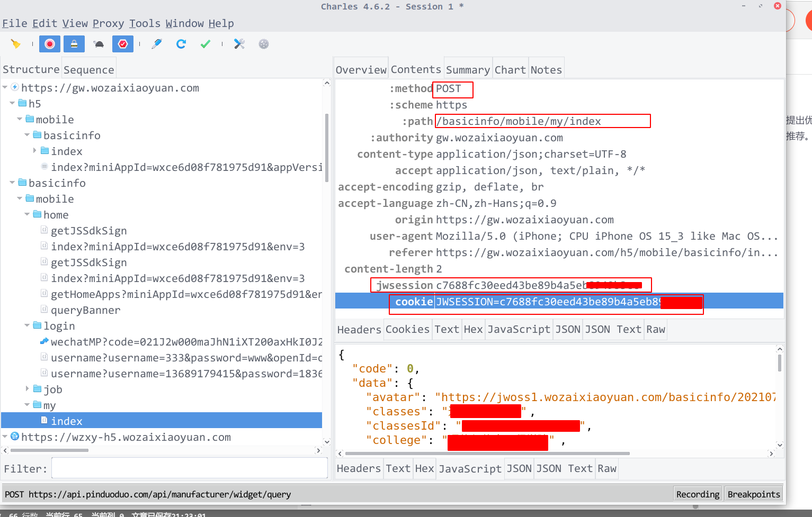Click the globe icon of wzxy-h5 host
812x517 pixels.
point(15,437)
